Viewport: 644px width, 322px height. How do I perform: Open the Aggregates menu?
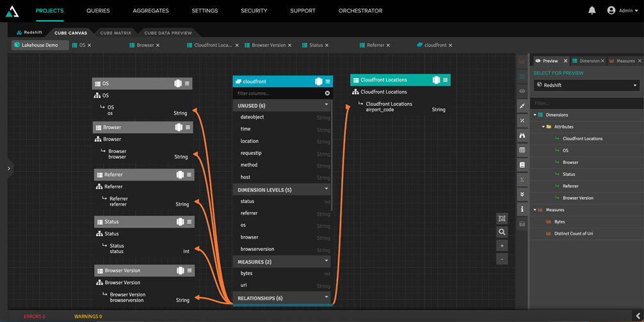[150, 11]
